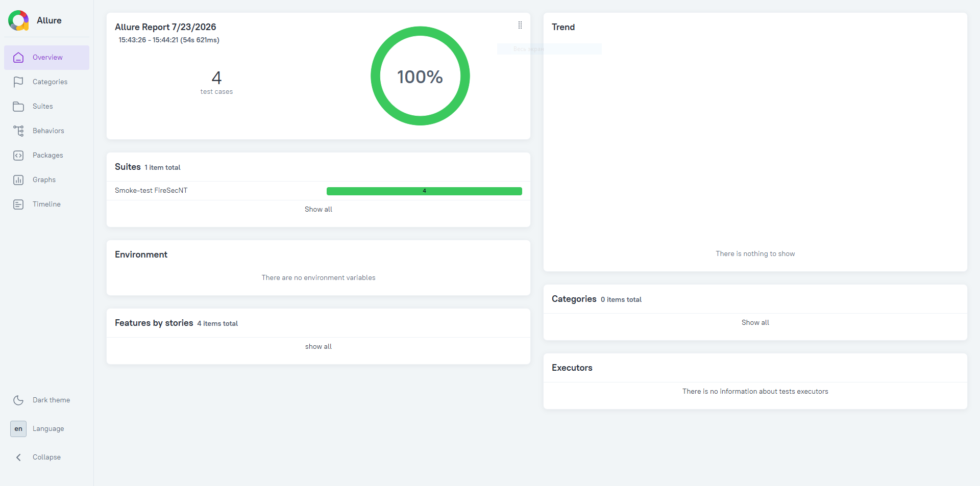Click the Environment widget heading
Image resolution: width=980 pixels, height=486 pixels.
tap(141, 254)
